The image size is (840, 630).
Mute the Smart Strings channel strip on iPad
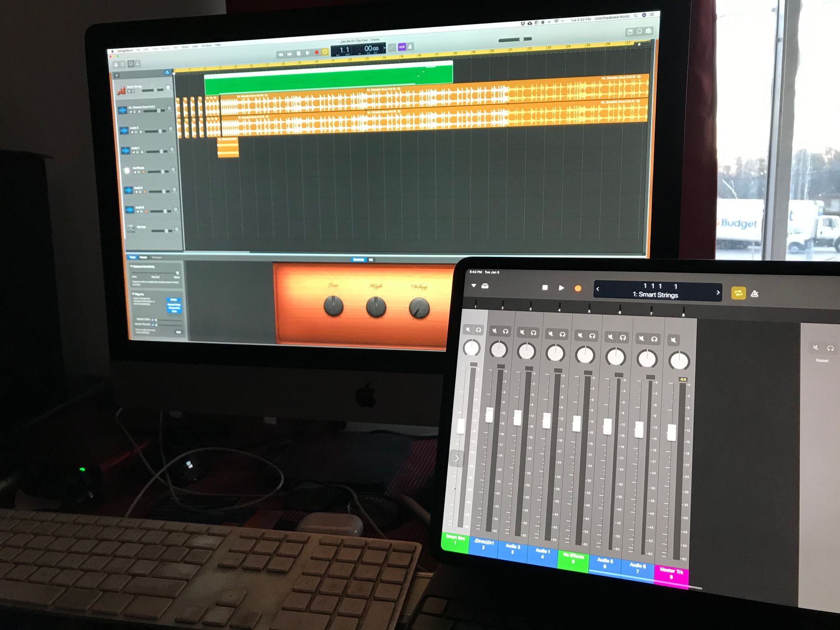[468, 329]
